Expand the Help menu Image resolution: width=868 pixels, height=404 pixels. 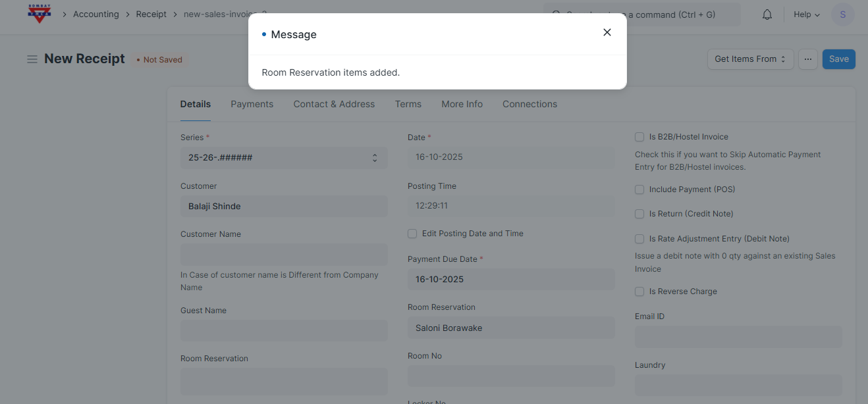coord(806,14)
